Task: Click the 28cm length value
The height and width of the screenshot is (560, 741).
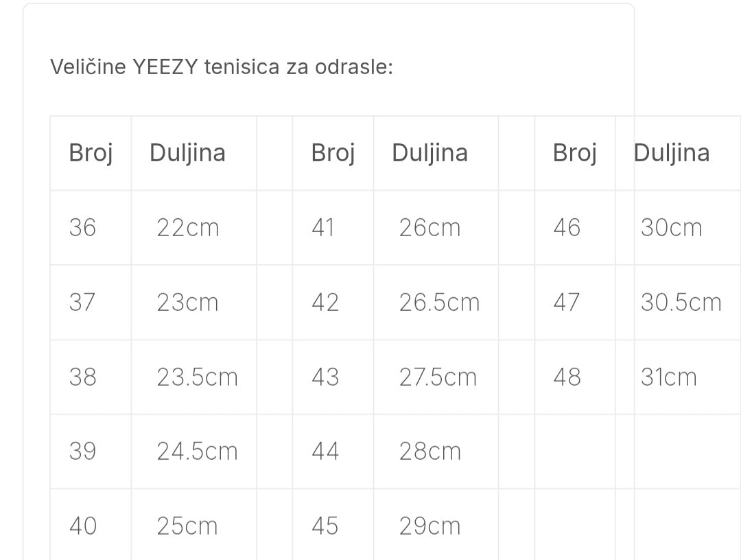Action: tap(430, 452)
